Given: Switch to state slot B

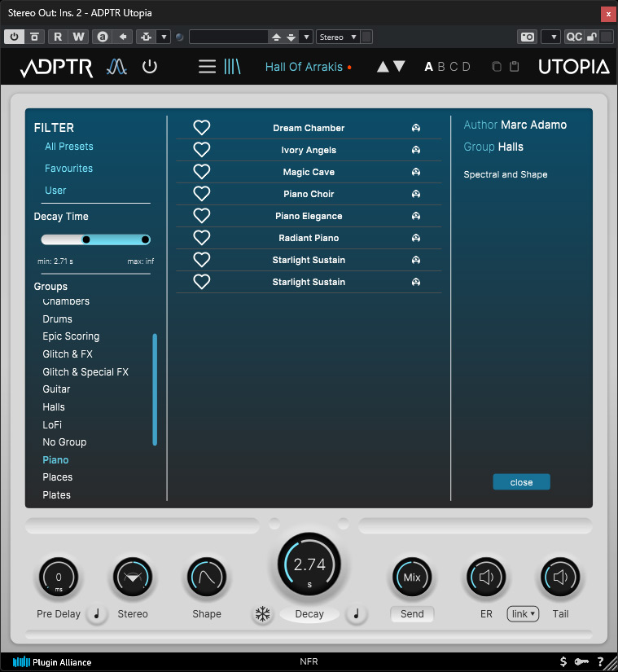Looking at the screenshot, I should click(x=441, y=67).
